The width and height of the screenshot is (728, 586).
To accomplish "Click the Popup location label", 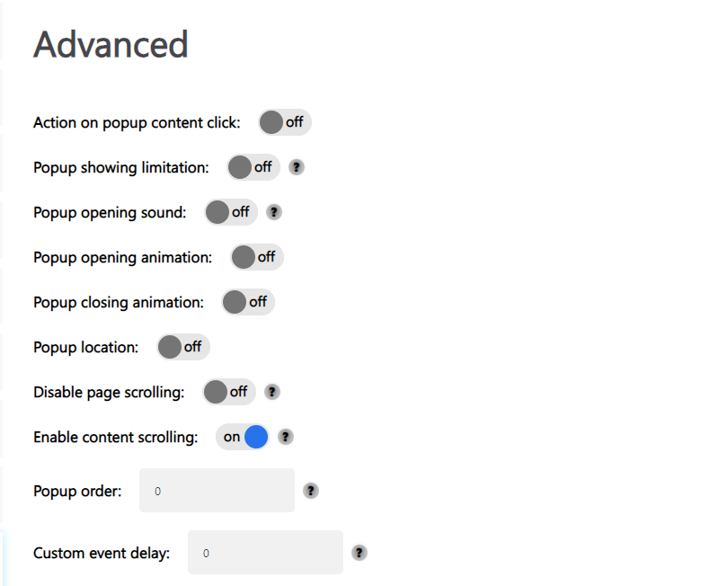I will click(x=85, y=347).
